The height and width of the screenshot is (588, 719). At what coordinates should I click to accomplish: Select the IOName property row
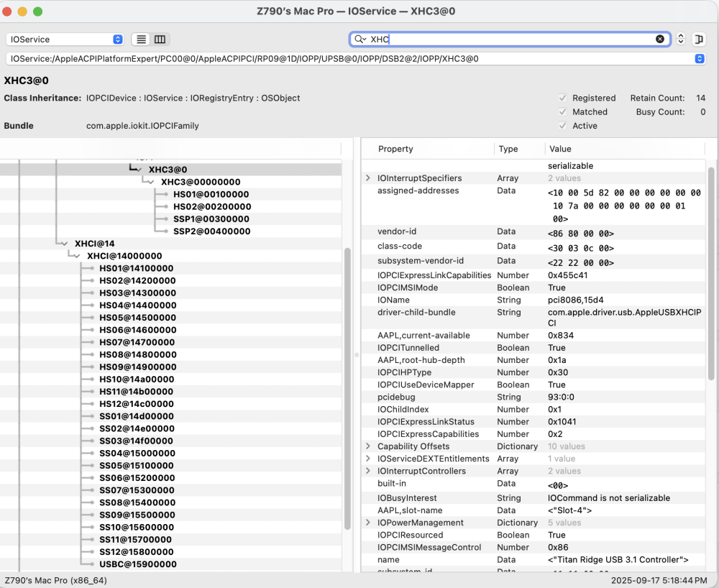(533, 300)
